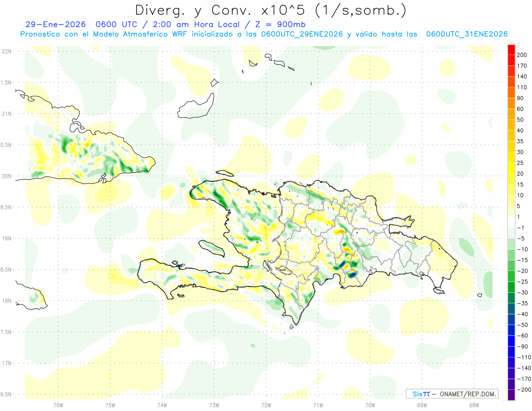
Task: Click the "70W" longitude axis label
Action: click(x=370, y=405)
